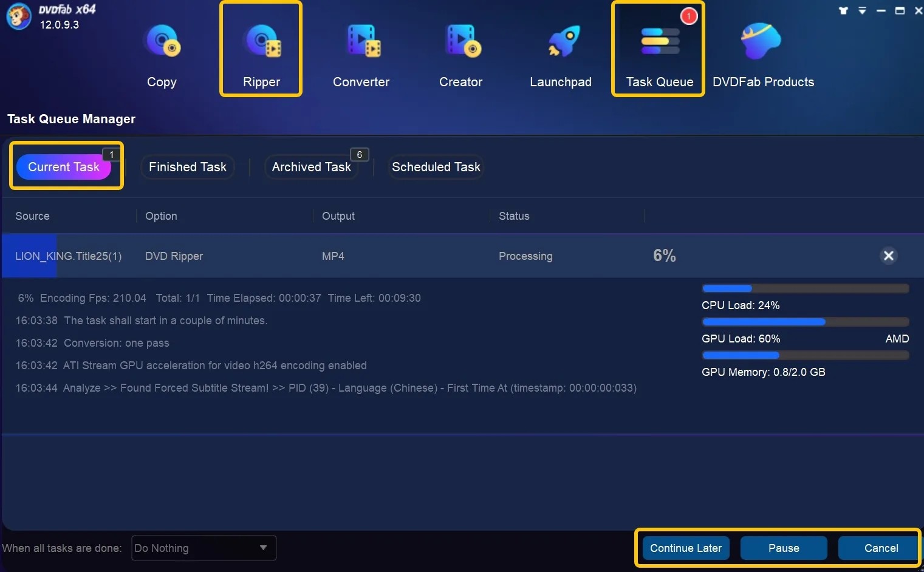Pause the current ripping task
Screen dimensions: 924x572
point(784,548)
